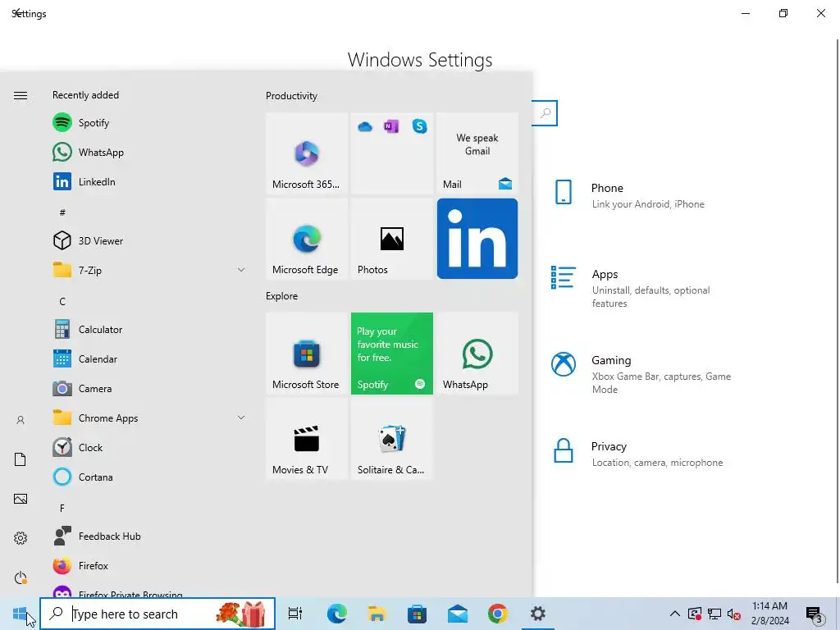
Task: Open the Microsoft Edge tile
Action: tap(307, 239)
